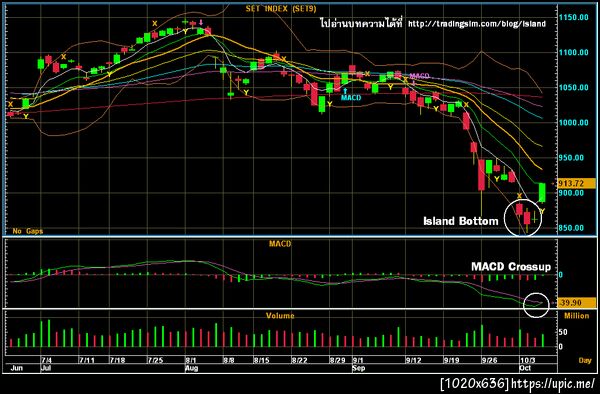Select the 8/29 date label
600x394 pixels.
[x=338, y=360]
